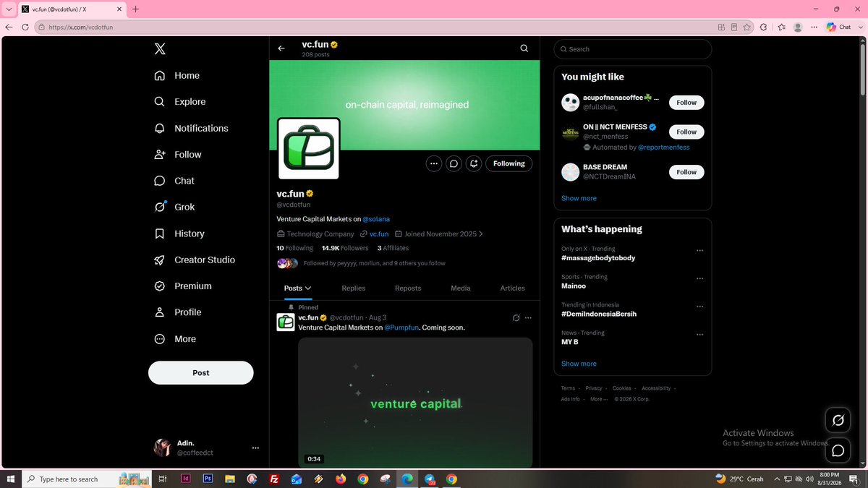Show more trending topics

point(579,364)
